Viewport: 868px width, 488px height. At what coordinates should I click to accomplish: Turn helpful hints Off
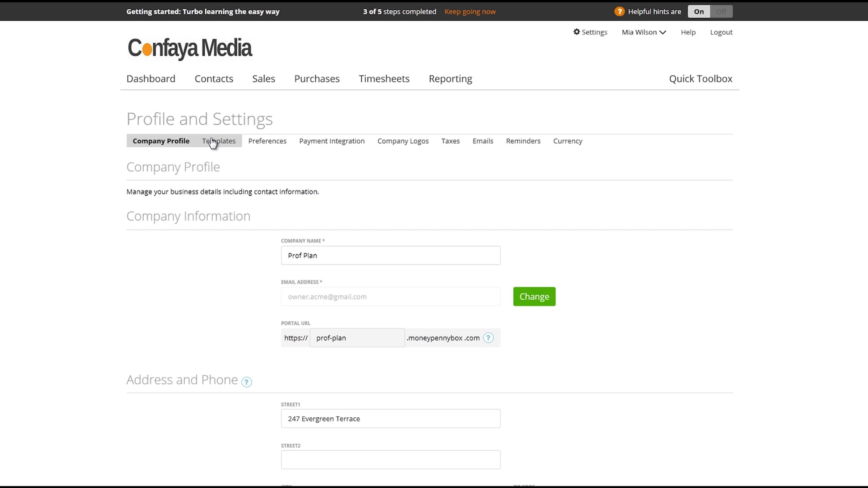721,12
